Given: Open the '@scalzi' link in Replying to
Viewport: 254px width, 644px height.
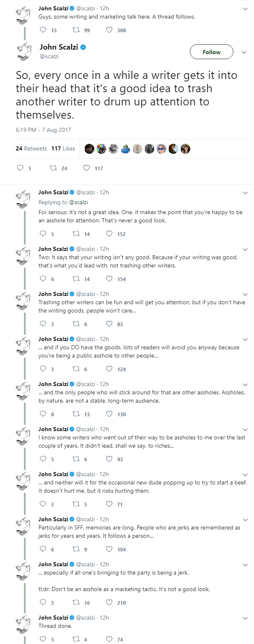Looking at the screenshot, I should [78, 203].
